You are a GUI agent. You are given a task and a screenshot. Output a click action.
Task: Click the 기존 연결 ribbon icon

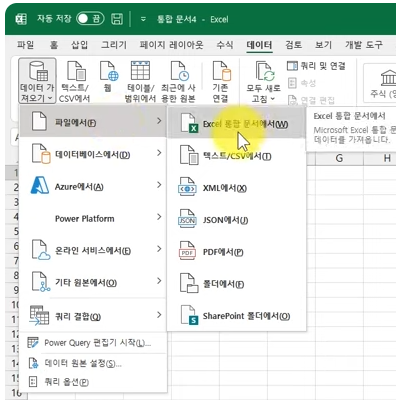click(220, 81)
